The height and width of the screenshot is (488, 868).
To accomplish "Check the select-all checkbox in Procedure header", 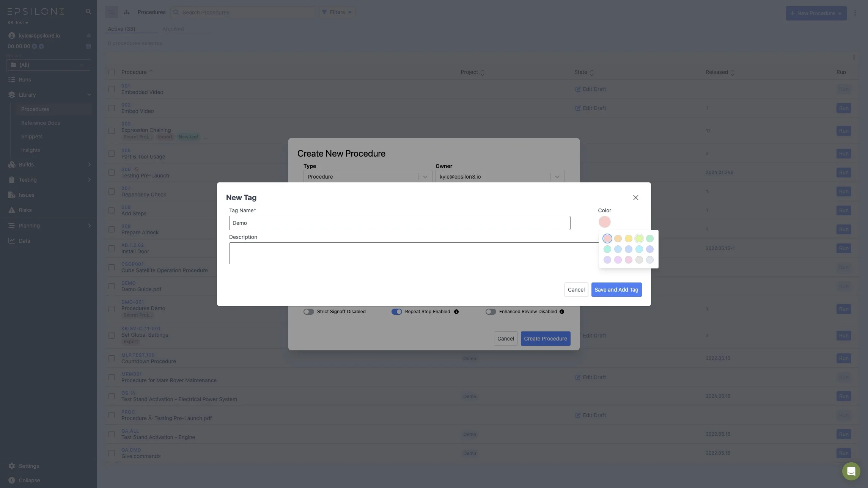I will pyautogui.click(x=112, y=72).
